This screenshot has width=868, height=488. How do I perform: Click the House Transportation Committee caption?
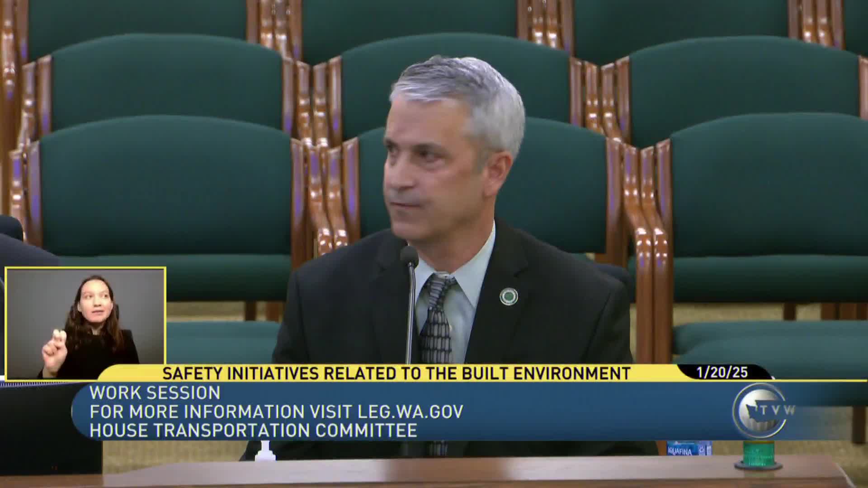[253, 431]
